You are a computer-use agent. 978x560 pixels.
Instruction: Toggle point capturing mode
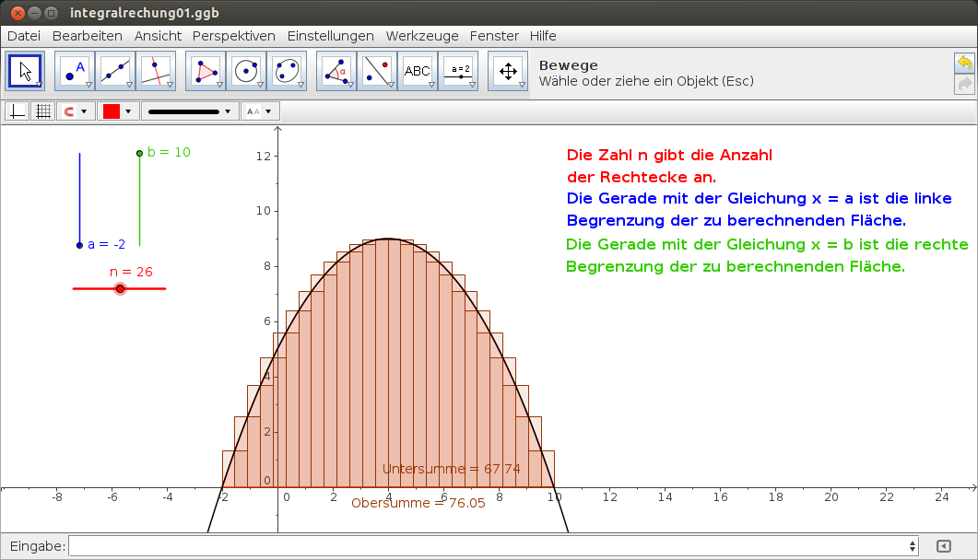click(69, 111)
